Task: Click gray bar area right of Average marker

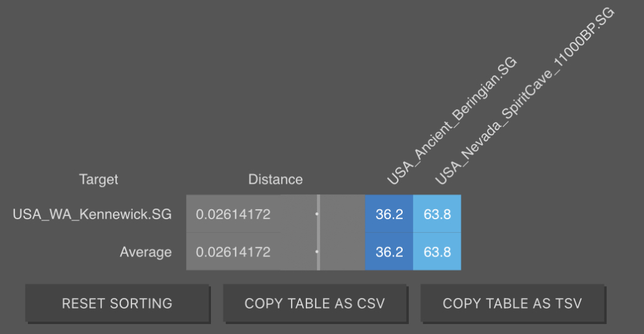Action: (x=342, y=251)
